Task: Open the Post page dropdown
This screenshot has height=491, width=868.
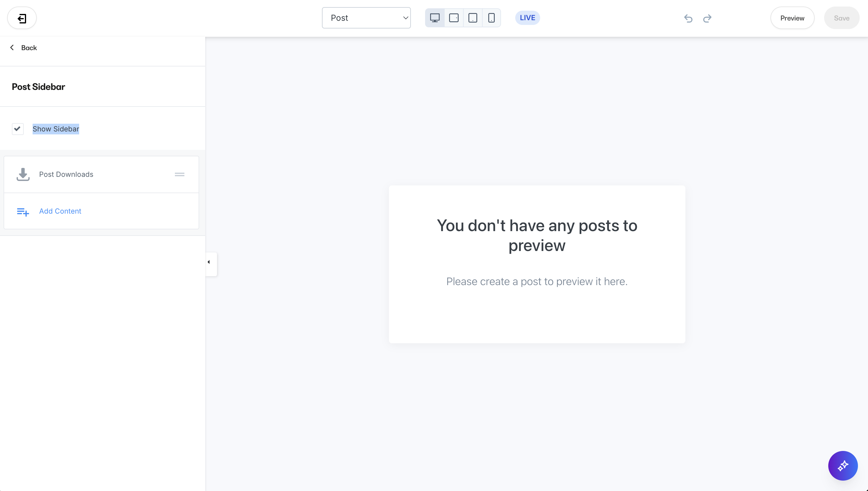Action: point(366,18)
